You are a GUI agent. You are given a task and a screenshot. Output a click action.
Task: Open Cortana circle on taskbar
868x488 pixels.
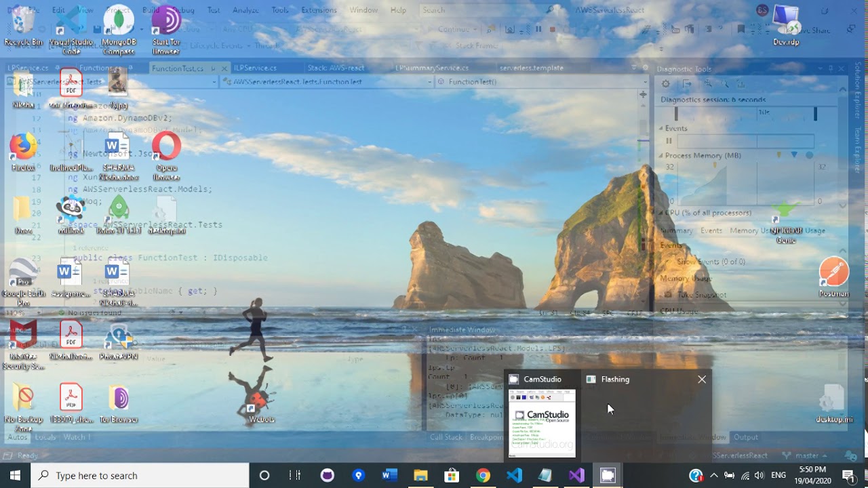click(x=264, y=475)
